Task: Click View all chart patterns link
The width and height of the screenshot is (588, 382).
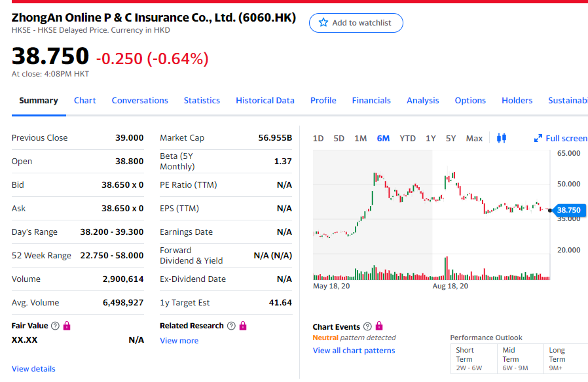Action: click(x=354, y=351)
